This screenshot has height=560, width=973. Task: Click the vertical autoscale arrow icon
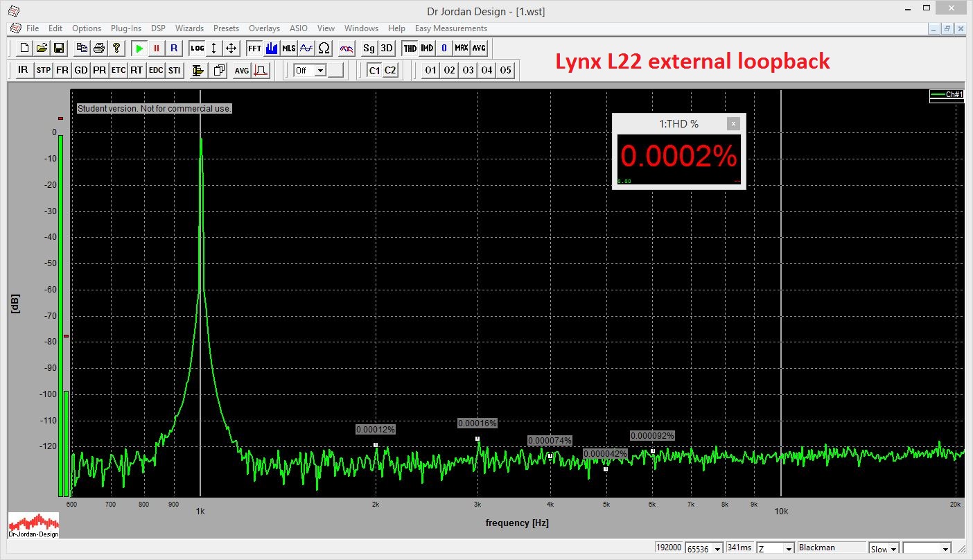(214, 48)
